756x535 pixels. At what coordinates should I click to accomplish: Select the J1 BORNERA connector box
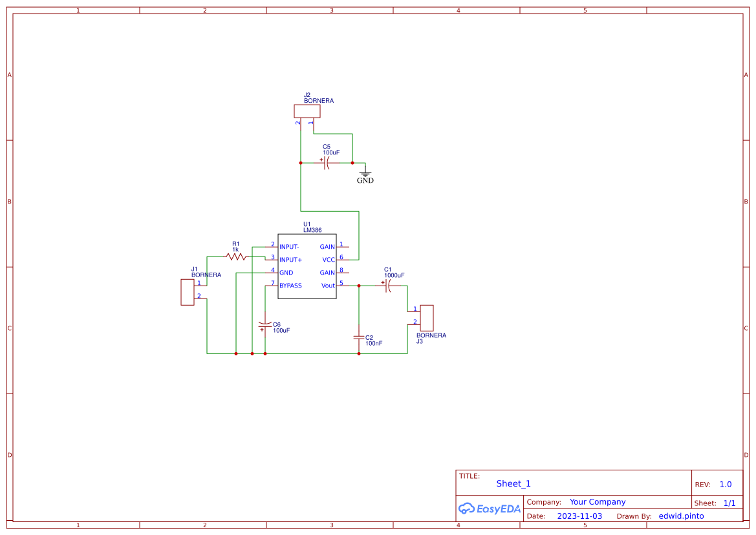pos(188,292)
